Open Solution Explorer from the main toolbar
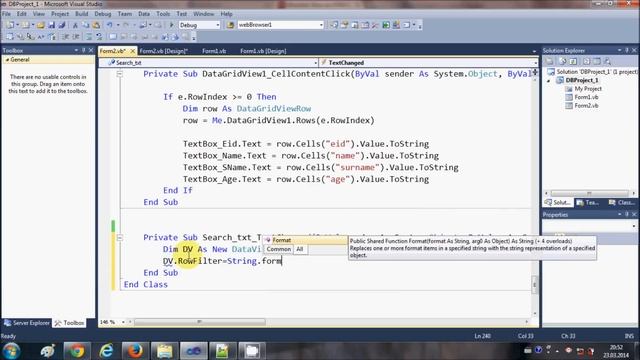Screen dimensions: 640x360 pyautogui.click(x=334, y=25)
